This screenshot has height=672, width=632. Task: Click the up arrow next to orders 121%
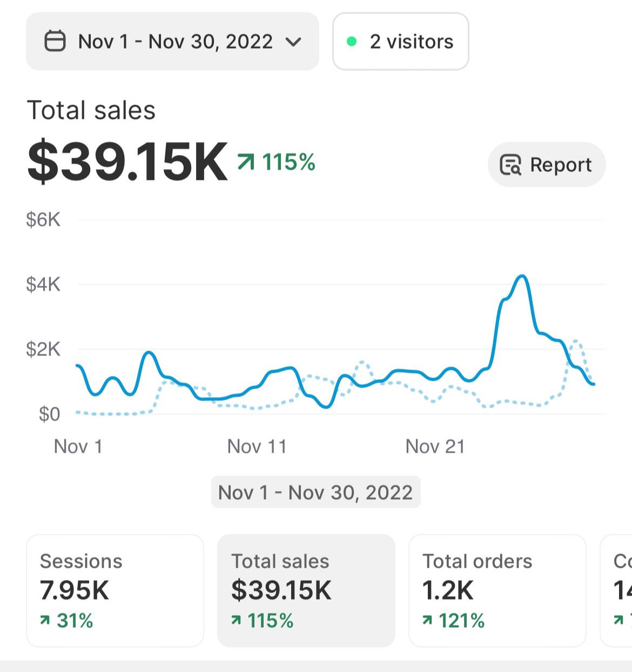[x=427, y=621]
